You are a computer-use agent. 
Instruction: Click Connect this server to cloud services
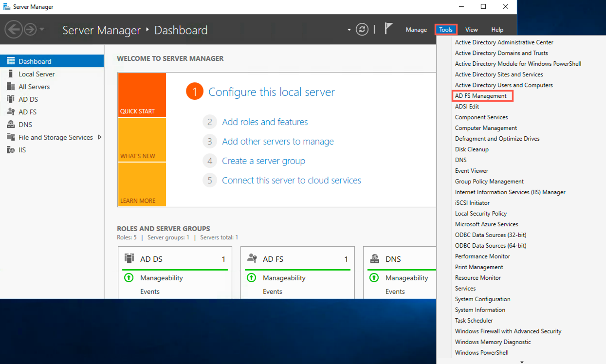pos(291,180)
